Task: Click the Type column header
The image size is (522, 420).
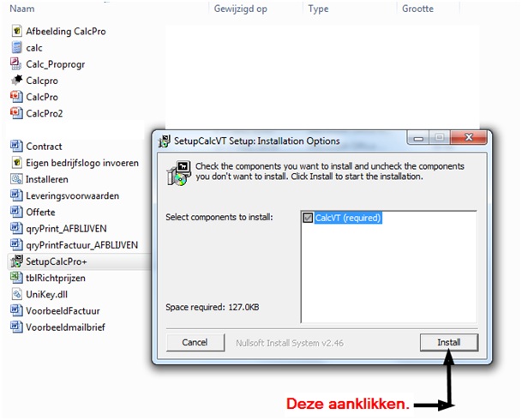Action: (x=318, y=9)
